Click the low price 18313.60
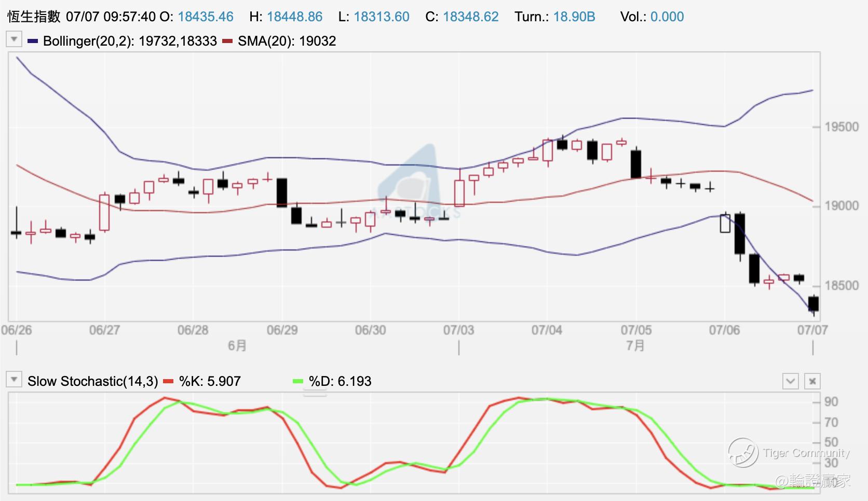This screenshot has width=868, height=501. tap(382, 17)
